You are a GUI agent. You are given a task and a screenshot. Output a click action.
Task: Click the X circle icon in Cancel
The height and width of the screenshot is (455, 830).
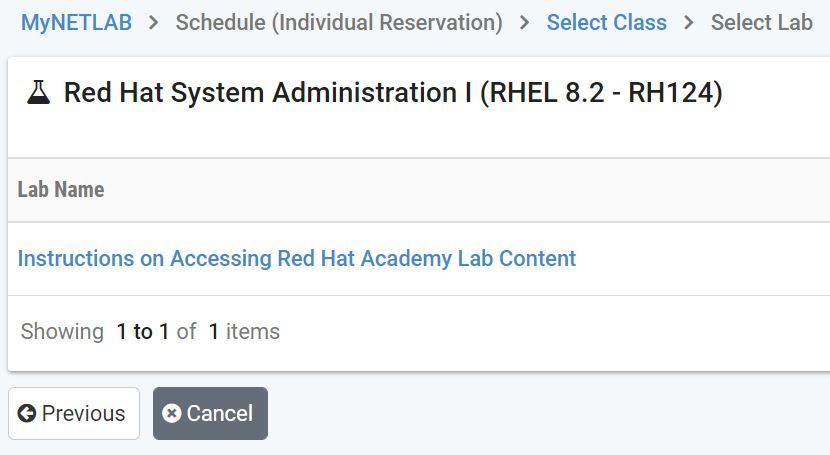tap(172, 413)
